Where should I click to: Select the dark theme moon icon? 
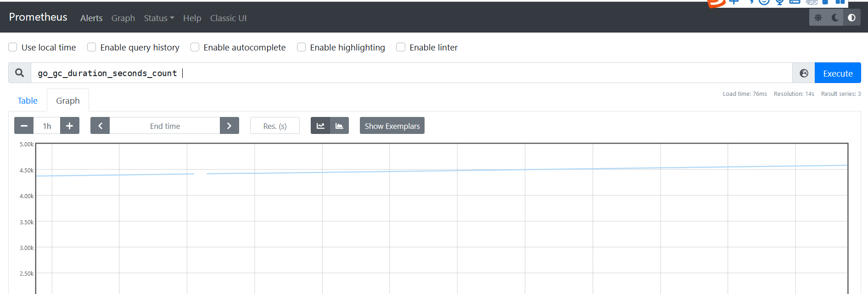point(835,18)
